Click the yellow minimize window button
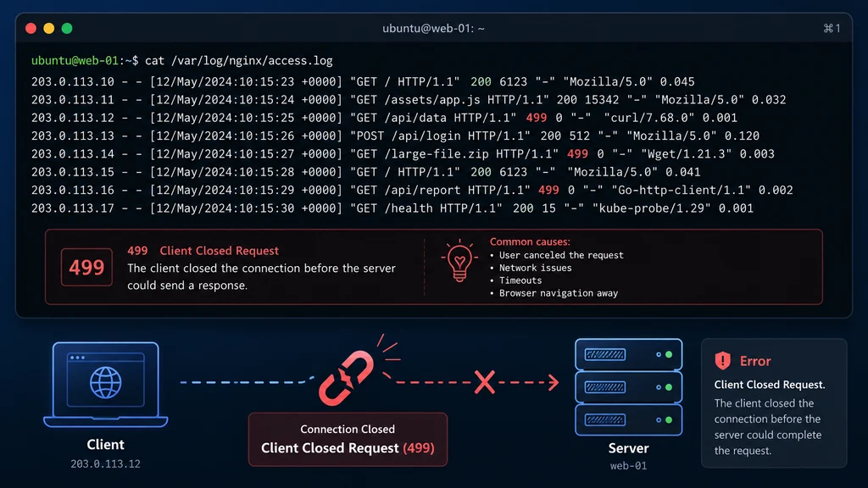This screenshot has width=868, height=488. tap(48, 28)
